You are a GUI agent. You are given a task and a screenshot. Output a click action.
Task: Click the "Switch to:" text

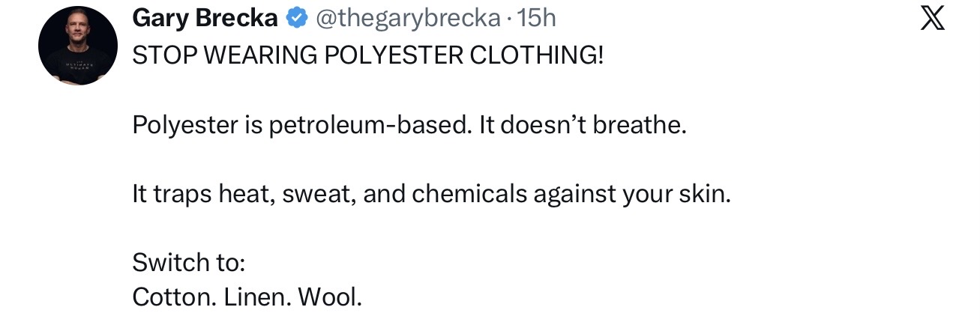[189, 262]
